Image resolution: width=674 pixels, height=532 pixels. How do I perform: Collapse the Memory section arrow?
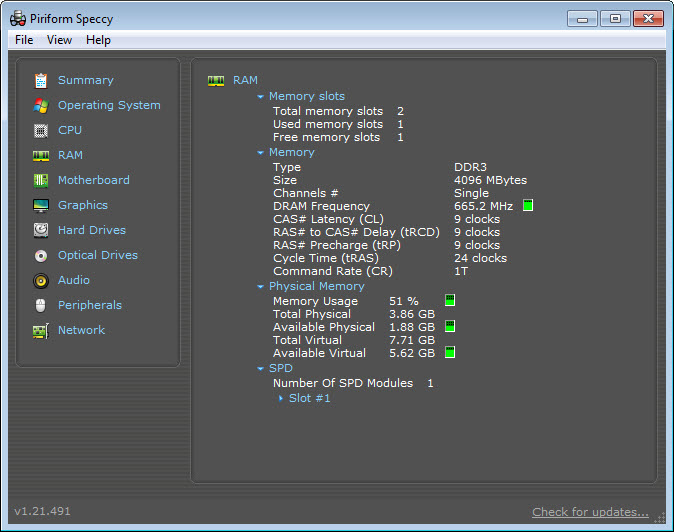pyautogui.click(x=260, y=153)
